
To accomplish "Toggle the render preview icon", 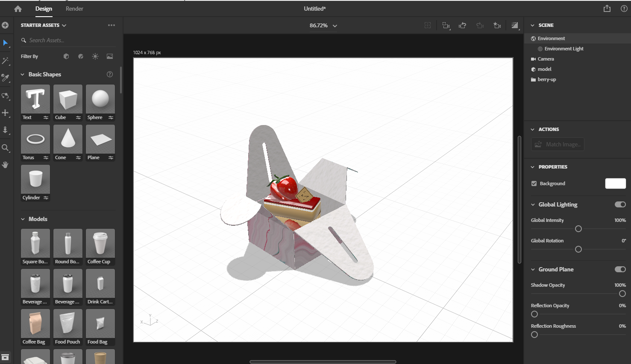I will coord(515,26).
